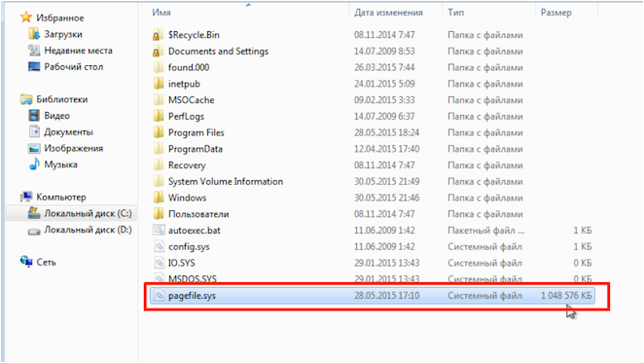This screenshot has width=644, height=363.
Task: Click the IO.SYS file icon
Action: click(x=159, y=263)
